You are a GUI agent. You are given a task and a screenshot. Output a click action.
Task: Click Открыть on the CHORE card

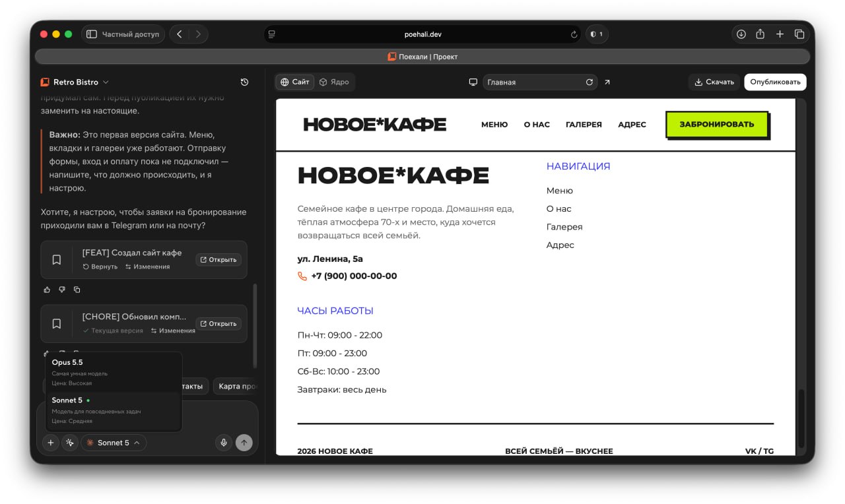pos(219,324)
